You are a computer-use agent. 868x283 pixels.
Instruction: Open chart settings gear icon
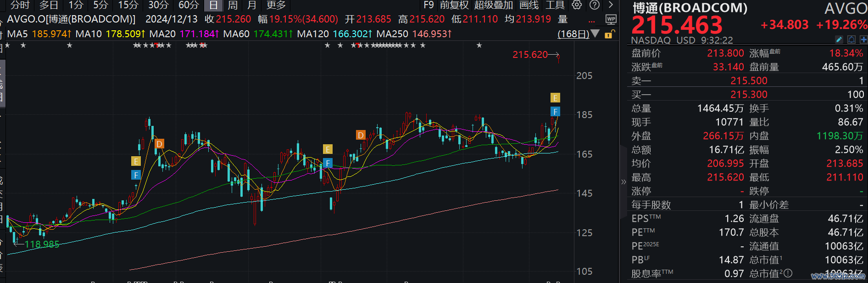click(x=577, y=5)
